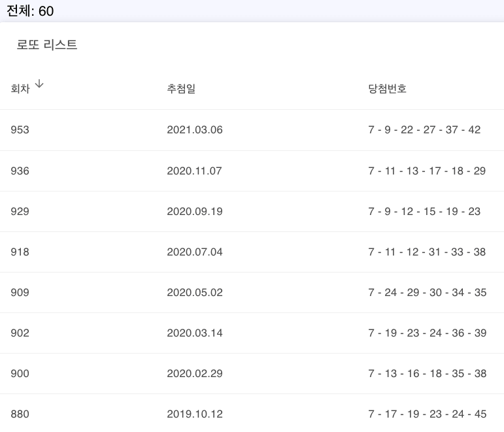The height and width of the screenshot is (432, 504).
Task: Click winning numbers 7 - 19 - 23 - 24 - 36 - 39
Action: pyautogui.click(x=427, y=333)
